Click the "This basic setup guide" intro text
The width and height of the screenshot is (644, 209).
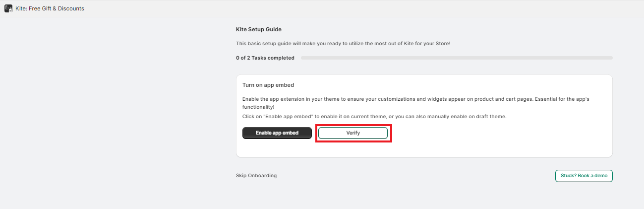click(268, 44)
